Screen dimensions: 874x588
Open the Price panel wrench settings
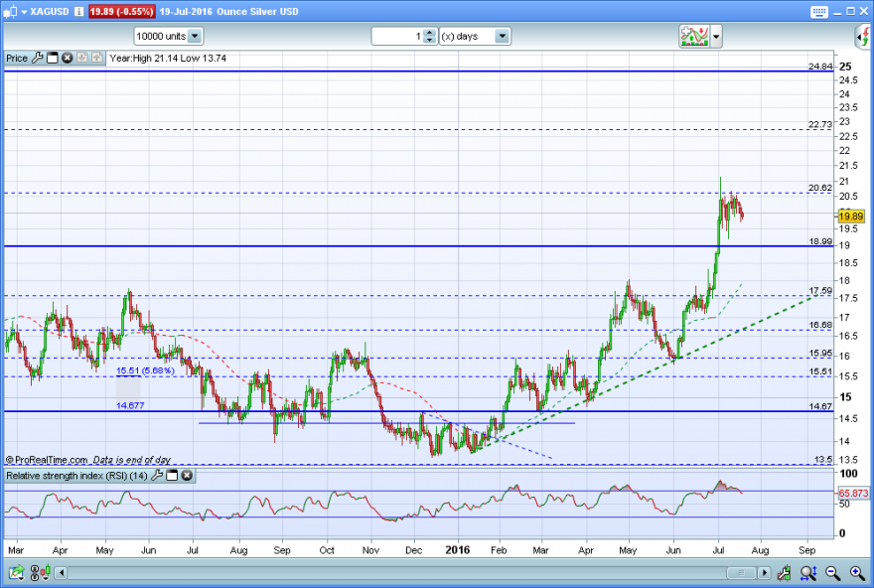coord(38,58)
